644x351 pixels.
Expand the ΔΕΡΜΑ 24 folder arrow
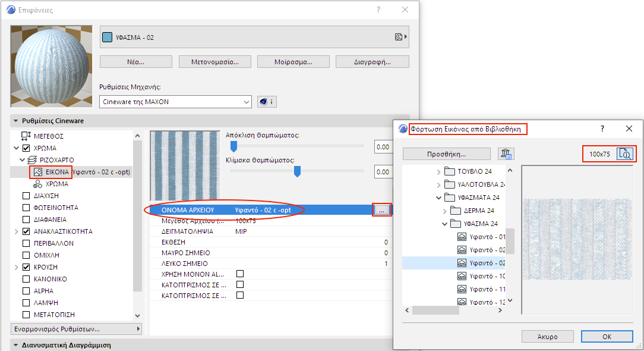[445, 211]
